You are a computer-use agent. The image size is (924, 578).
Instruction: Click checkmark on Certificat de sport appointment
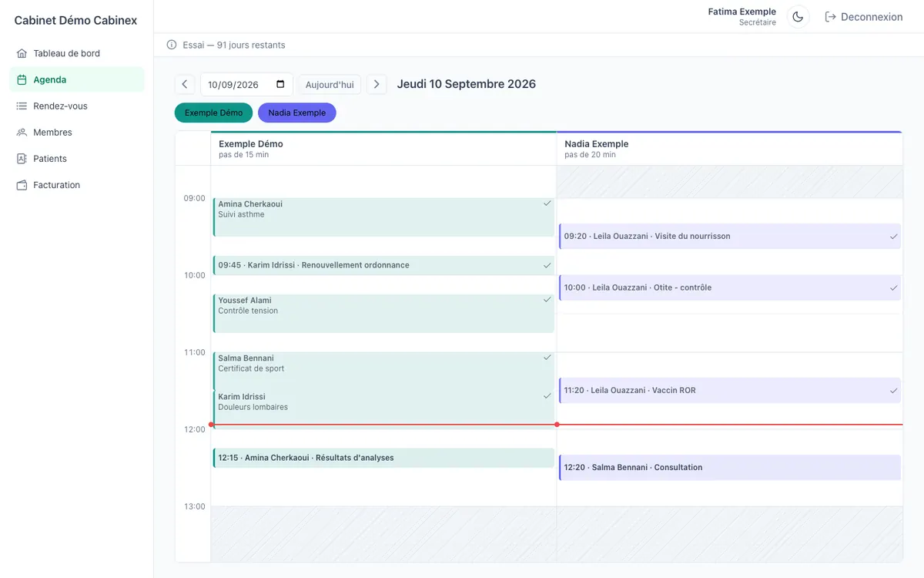[547, 358]
